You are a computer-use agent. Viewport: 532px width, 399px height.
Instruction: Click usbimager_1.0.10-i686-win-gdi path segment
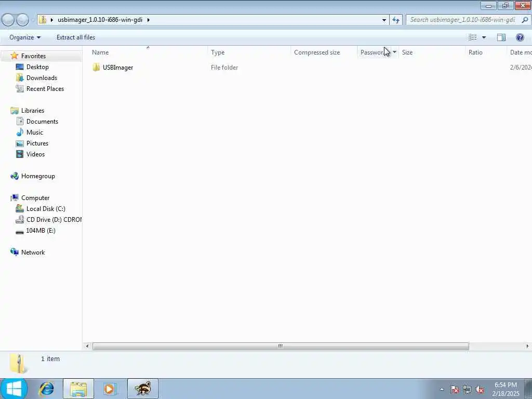pyautogui.click(x=100, y=20)
